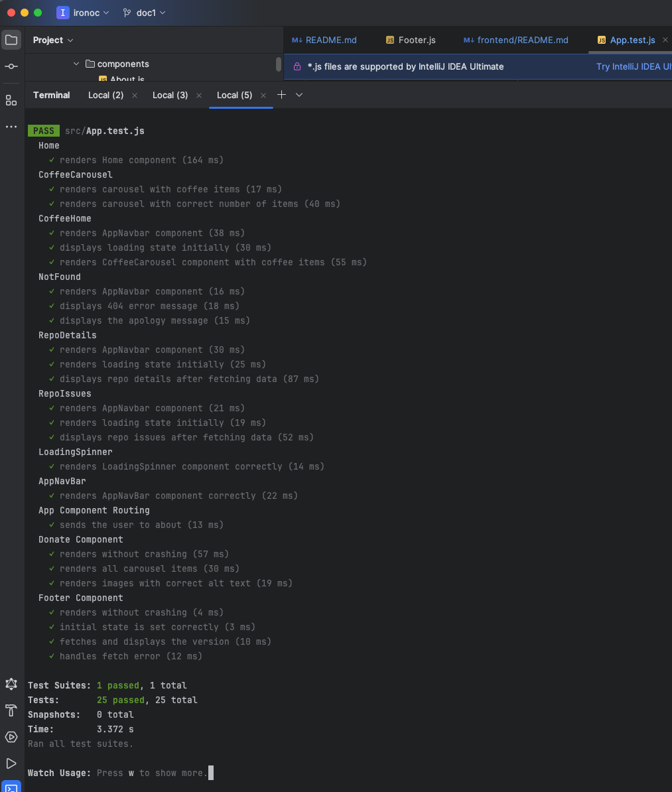Image resolution: width=672 pixels, height=792 pixels.
Task: Switch to the README.md editor tab
Action: pos(324,40)
